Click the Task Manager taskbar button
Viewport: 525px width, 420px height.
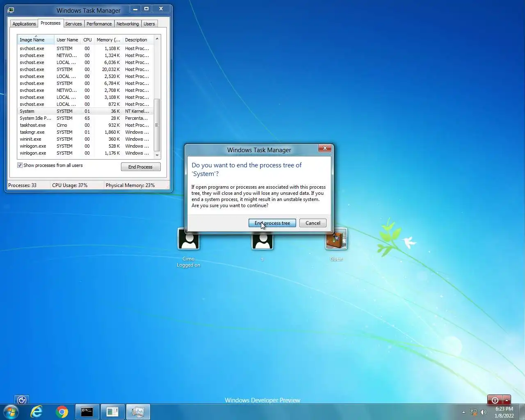[138, 412]
